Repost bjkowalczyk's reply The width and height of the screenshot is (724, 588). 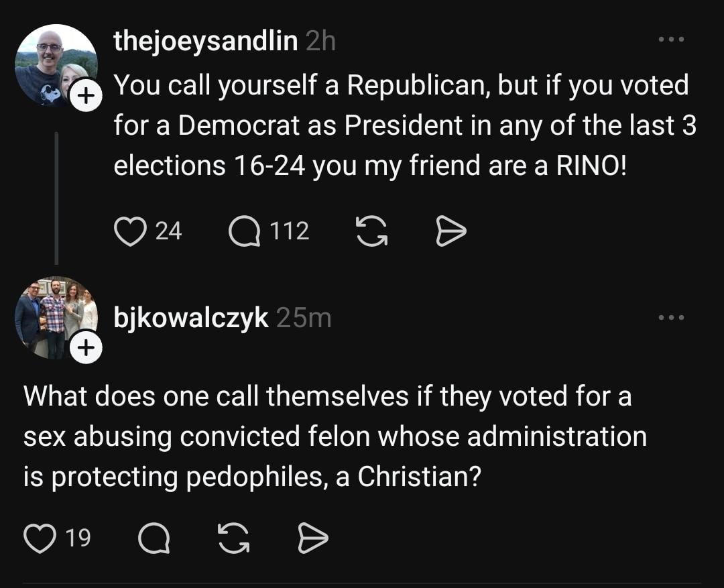[x=233, y=539]
